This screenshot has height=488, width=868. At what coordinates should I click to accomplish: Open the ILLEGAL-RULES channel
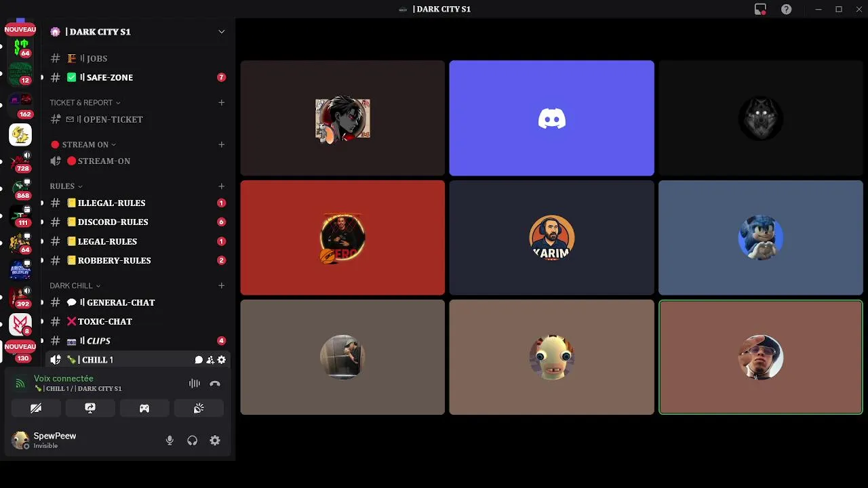click(x=138, y=203)
